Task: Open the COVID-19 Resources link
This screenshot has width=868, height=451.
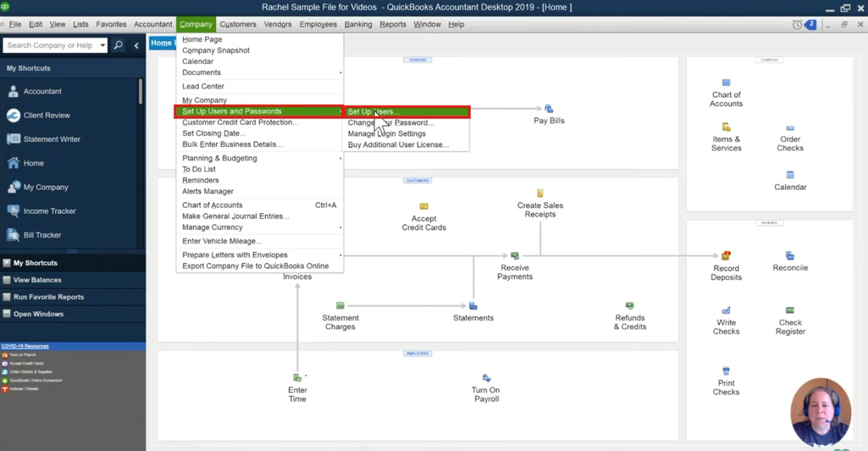Action: tap(25, 346)
